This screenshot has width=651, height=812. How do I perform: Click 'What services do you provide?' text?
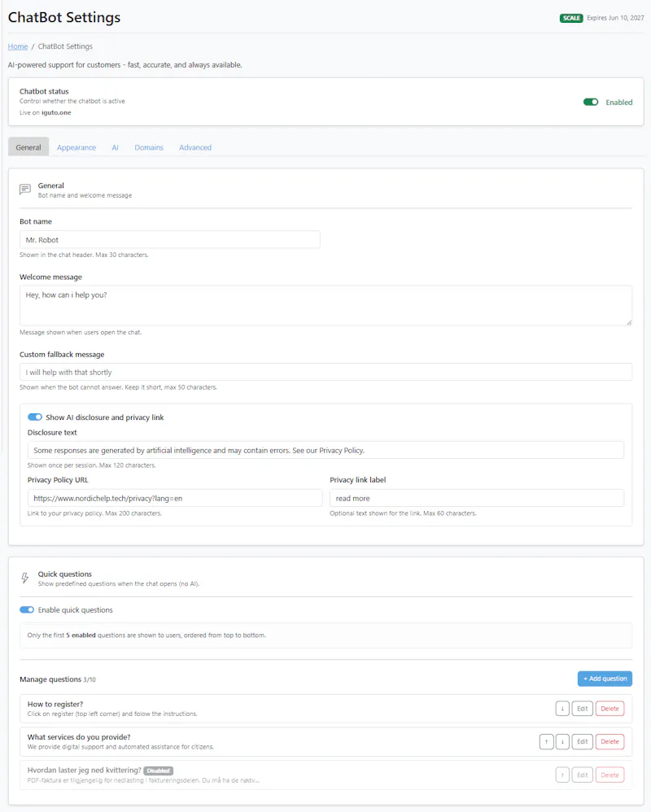[x=79, y=737]
